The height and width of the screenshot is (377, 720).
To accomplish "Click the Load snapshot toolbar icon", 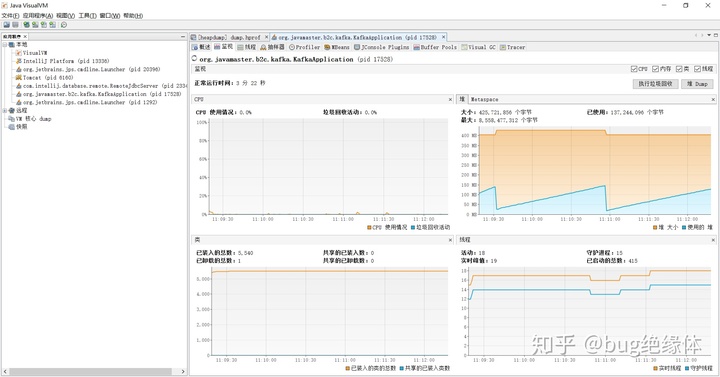I will [6, 25].
